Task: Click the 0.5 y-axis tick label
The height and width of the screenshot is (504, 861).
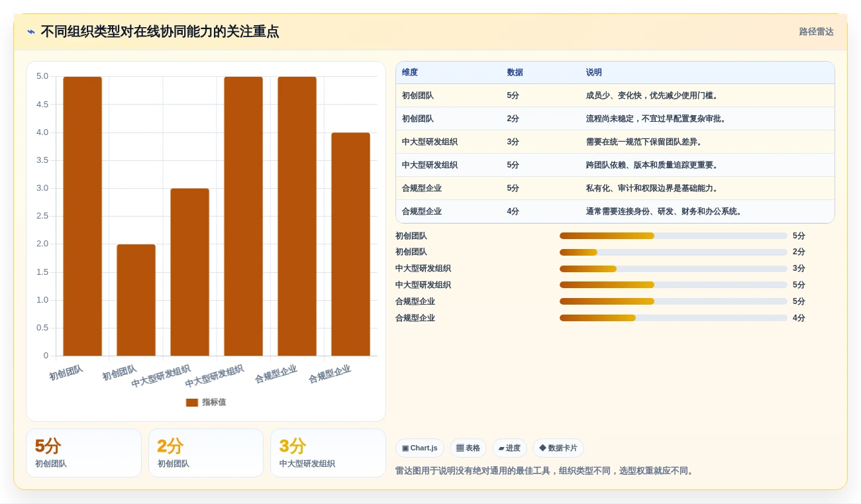Action: tap(42, 328)
